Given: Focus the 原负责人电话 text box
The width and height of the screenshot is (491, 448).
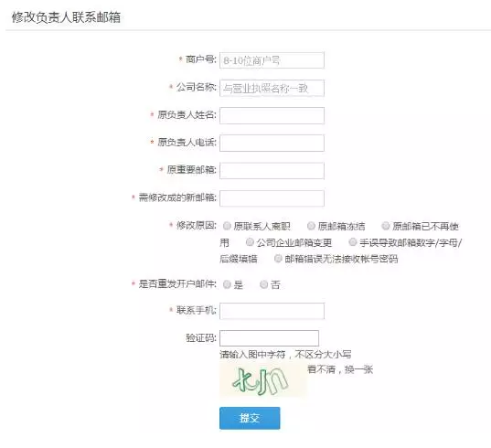Looking at the screenshot, I should (272, 143).
